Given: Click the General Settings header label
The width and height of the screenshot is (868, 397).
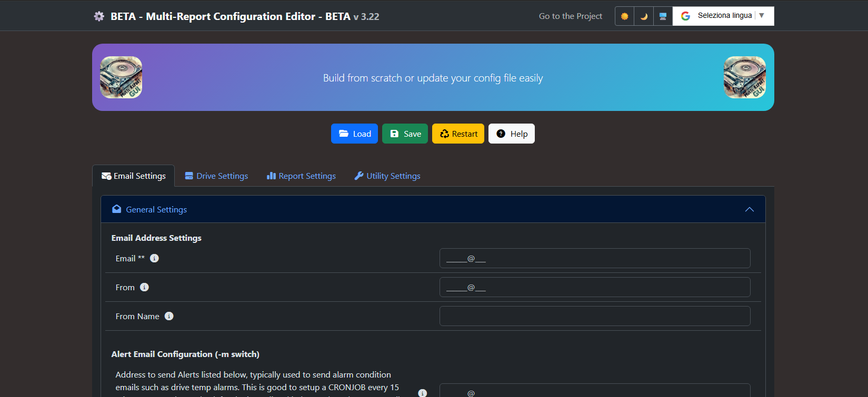Looking at the screenshot, I should tap(156, 209).
